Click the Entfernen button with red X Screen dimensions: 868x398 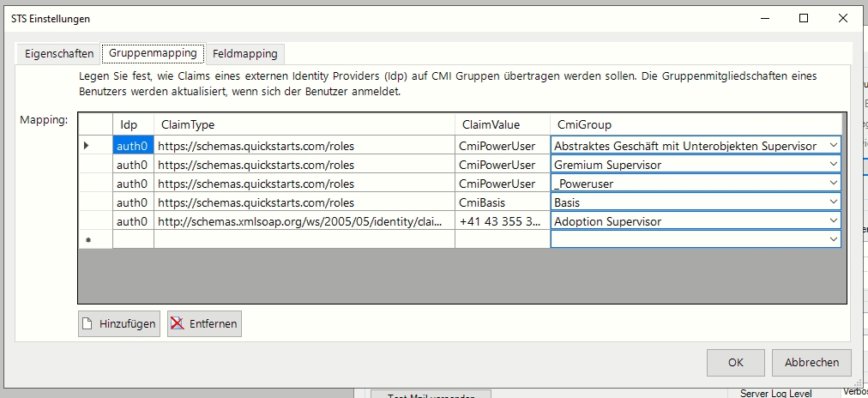[x=205, y=323]
